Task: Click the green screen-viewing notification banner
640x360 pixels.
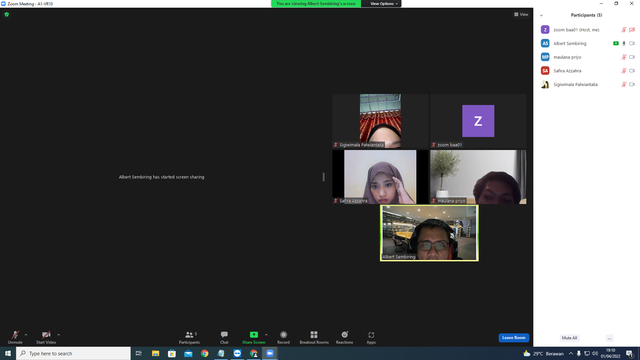Action: (316, 4)
